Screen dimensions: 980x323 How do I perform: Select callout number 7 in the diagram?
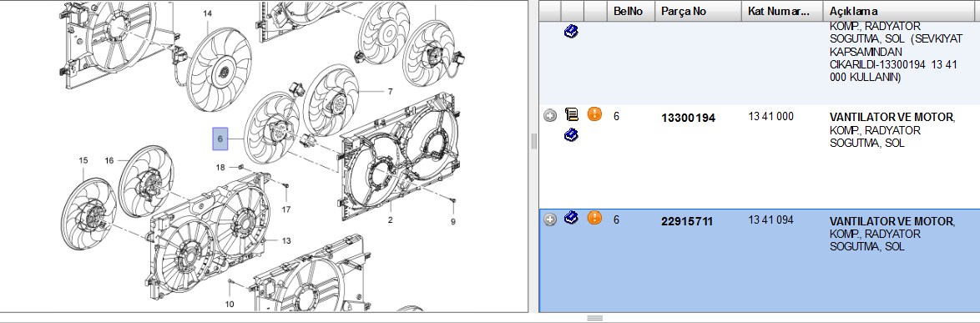tap(390, 92)
